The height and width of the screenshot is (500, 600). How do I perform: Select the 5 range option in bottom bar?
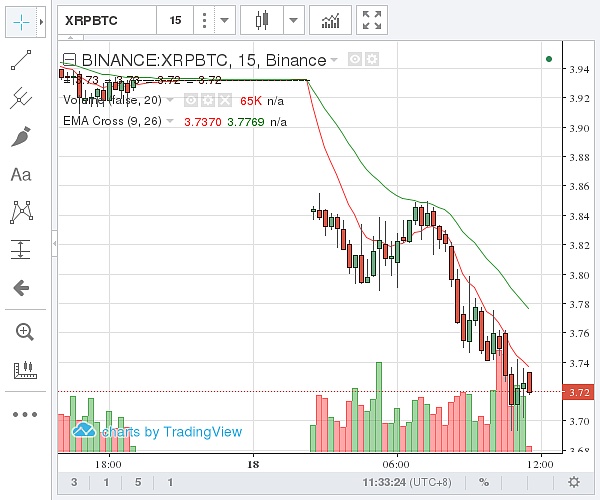pyautogui.click(x=138, y=482)
